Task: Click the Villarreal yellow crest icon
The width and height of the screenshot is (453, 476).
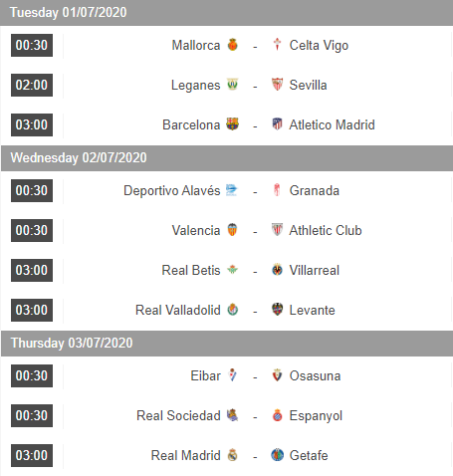Action: point(277,270)
